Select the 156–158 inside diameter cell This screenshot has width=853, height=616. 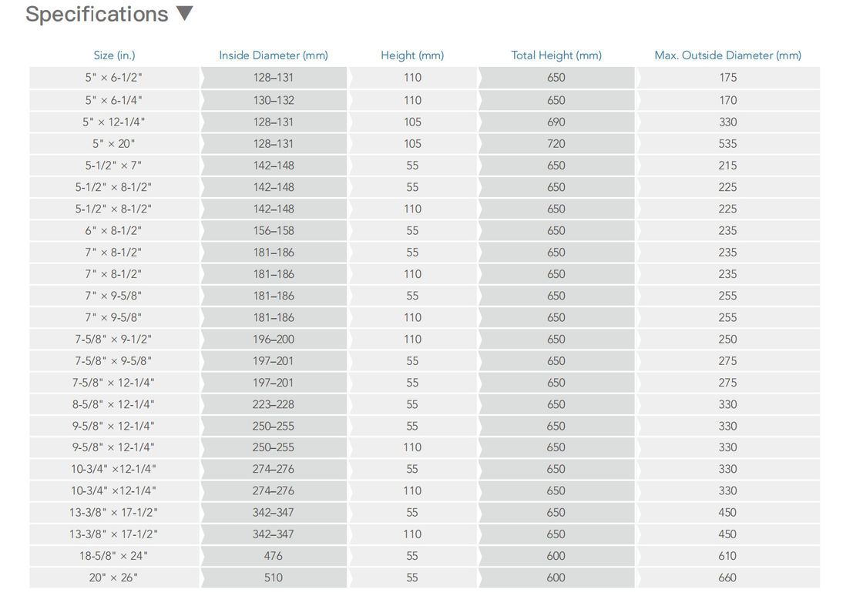[x=274, y=231]
